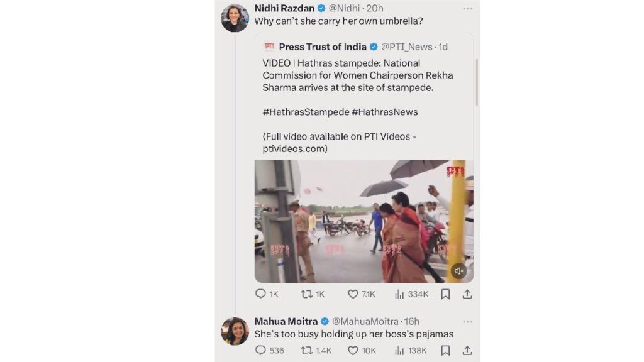This screenshot has height=362, width=644.
Task: Like Mahua Moitra's reply
Action: coord(353,351)
